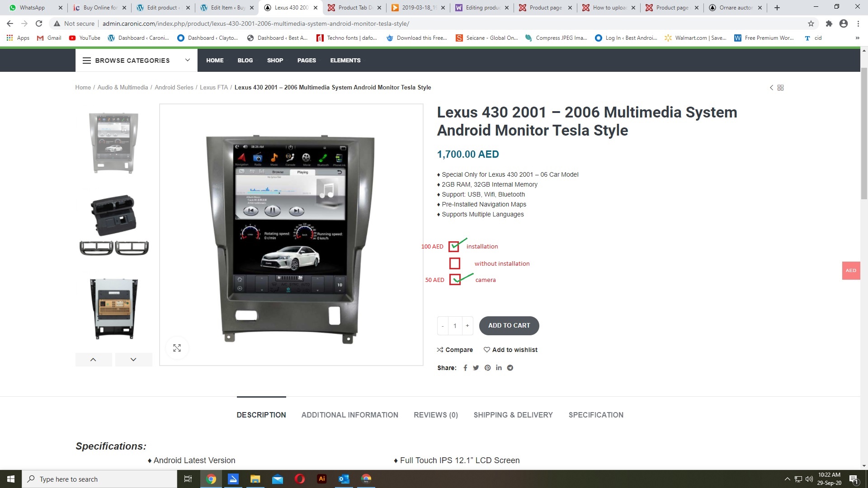This screenshot has width=868, height=488.
Task: Open the ELEMENTS menu item
Action: [x=345, y=61]
